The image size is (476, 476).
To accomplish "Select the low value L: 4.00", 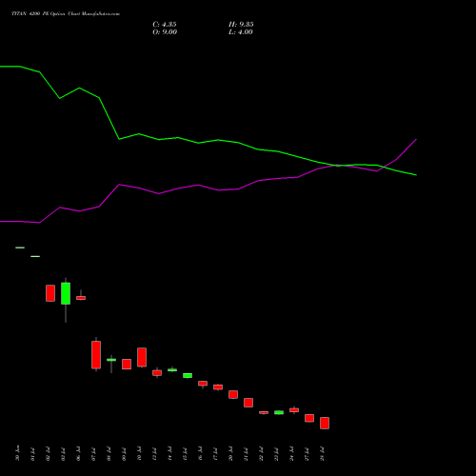I will 241,32.
